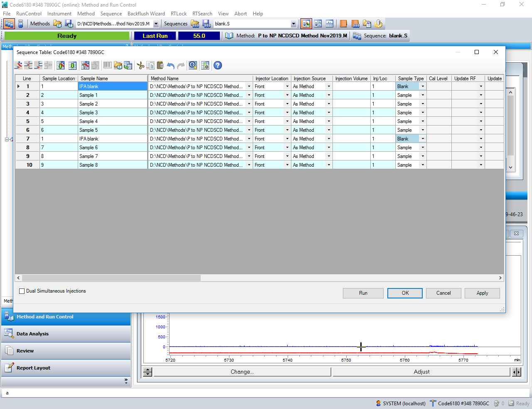Viewport: 532px width, 409px height.
Task: Enable Dual Simultaneous Injections checkbox
Action: click(x=22, y=291)
